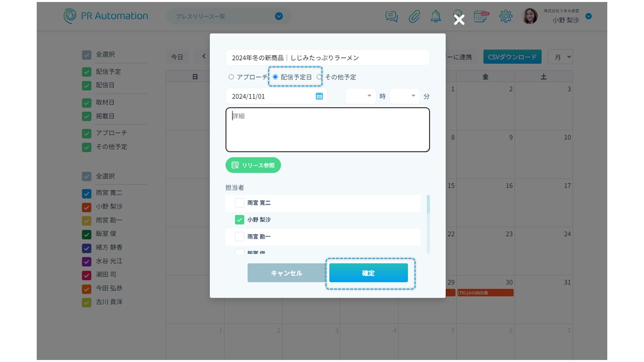Screen dimensions: 644x362
Task: Click the キャンセル button
Action: click(x=286, y=273)
